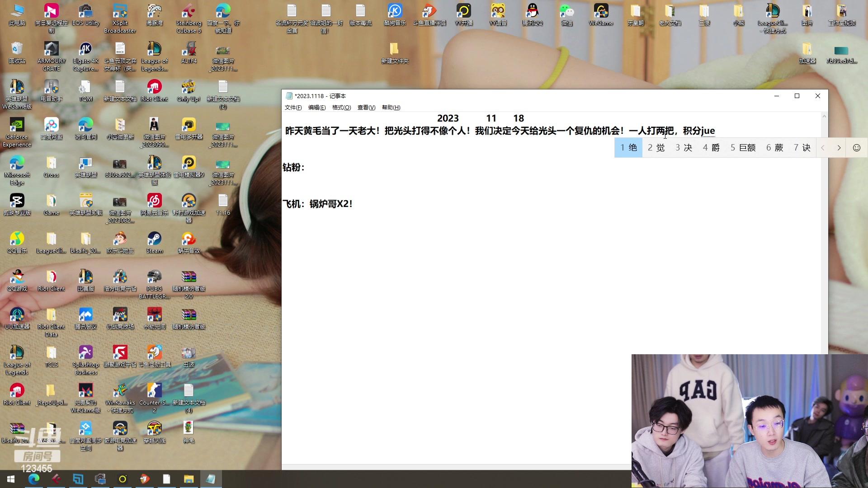
Task: Open Notepad 格式(O) menu
Action: (x=341, y=108)
